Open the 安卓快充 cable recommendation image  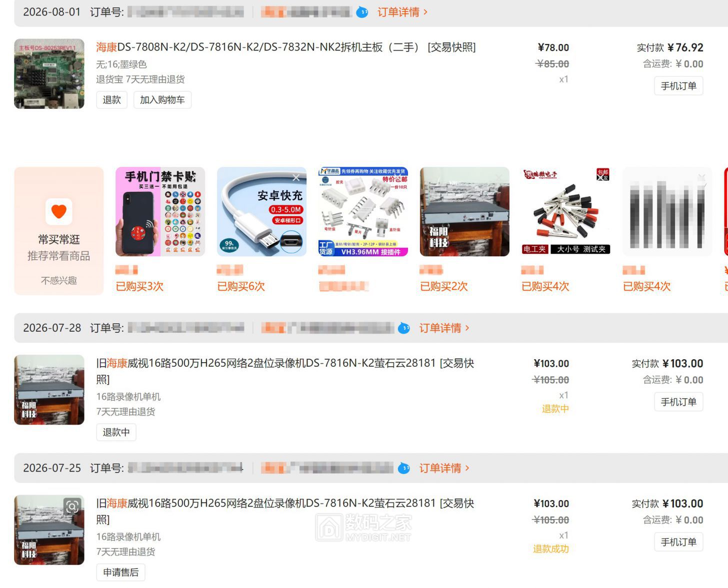261,211
